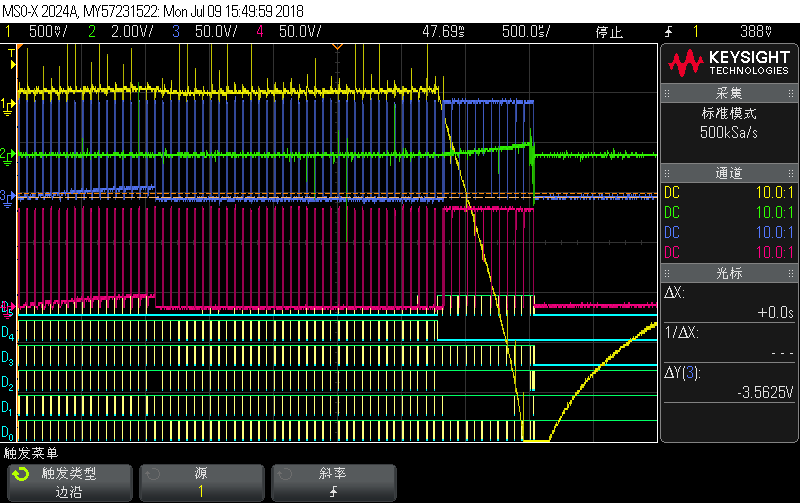Viewport: 800px width, 503px height.
Task: Click the 388 trigger level value
Action: pos(756,32)
